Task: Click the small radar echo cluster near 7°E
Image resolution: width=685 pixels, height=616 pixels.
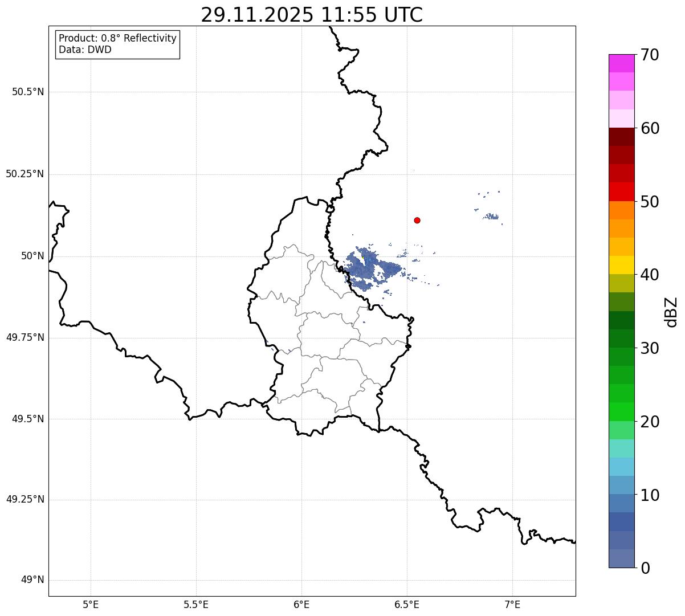Action: 491,217
